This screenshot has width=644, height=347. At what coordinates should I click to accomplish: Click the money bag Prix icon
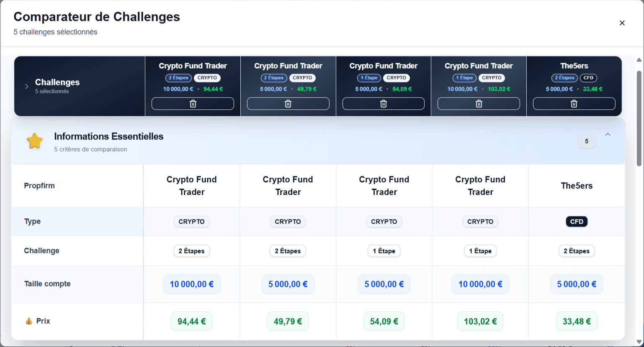pyautogui.click(x=29, y=321)
